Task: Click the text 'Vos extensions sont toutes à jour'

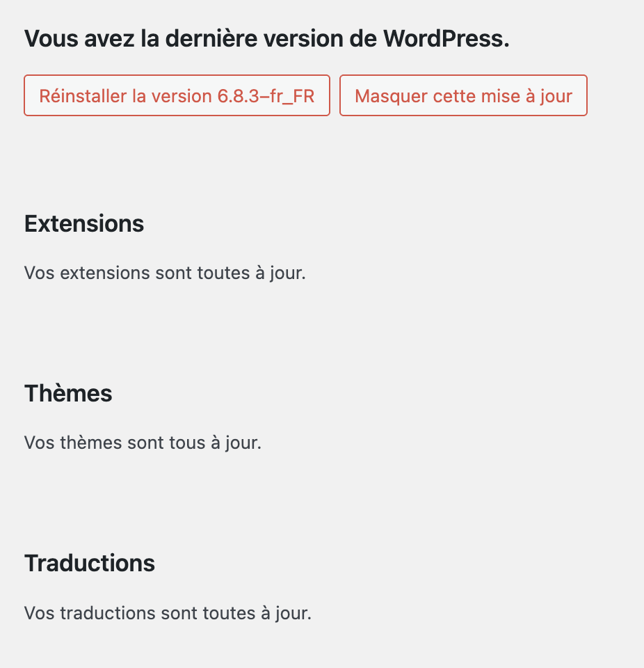Action: [x=165, y=273]
